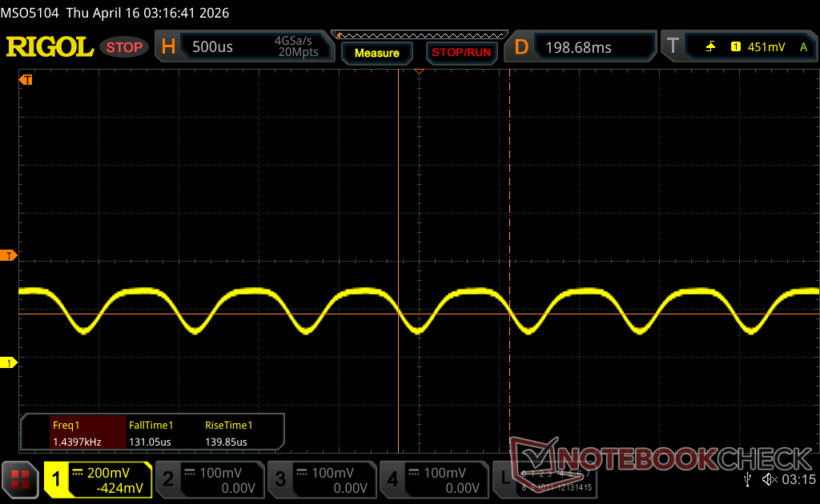The width and height of the screenshot is (820, 504).
Task: Click the channel 1 ground reference marker
Action: coord(10,363)
